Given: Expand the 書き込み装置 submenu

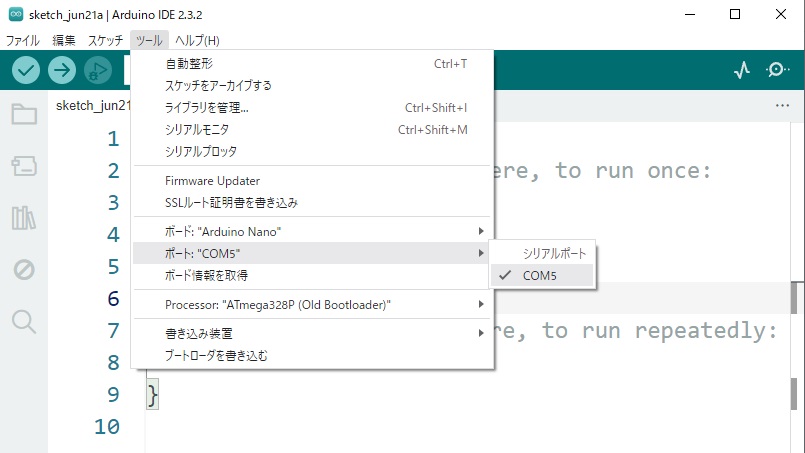Looking at the screenshot, I should pos(312,333).
